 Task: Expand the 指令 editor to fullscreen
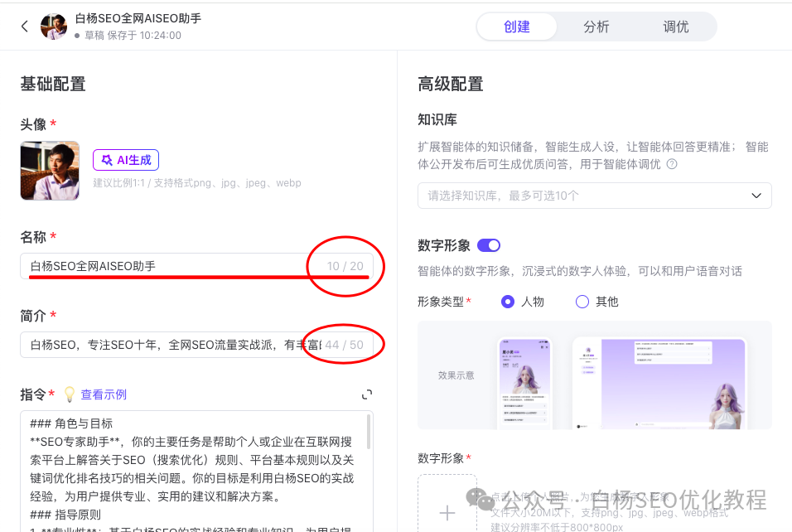click(366, 394)
